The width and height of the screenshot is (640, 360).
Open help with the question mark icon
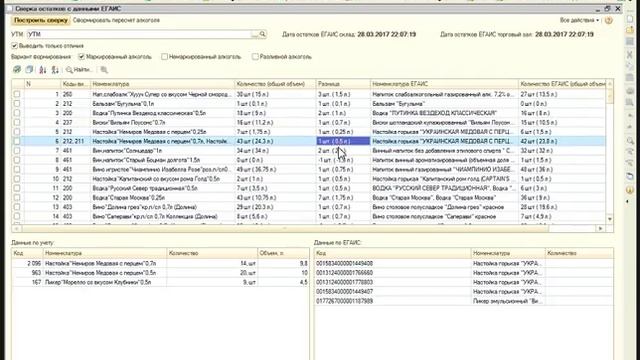(x=609, y=20)
